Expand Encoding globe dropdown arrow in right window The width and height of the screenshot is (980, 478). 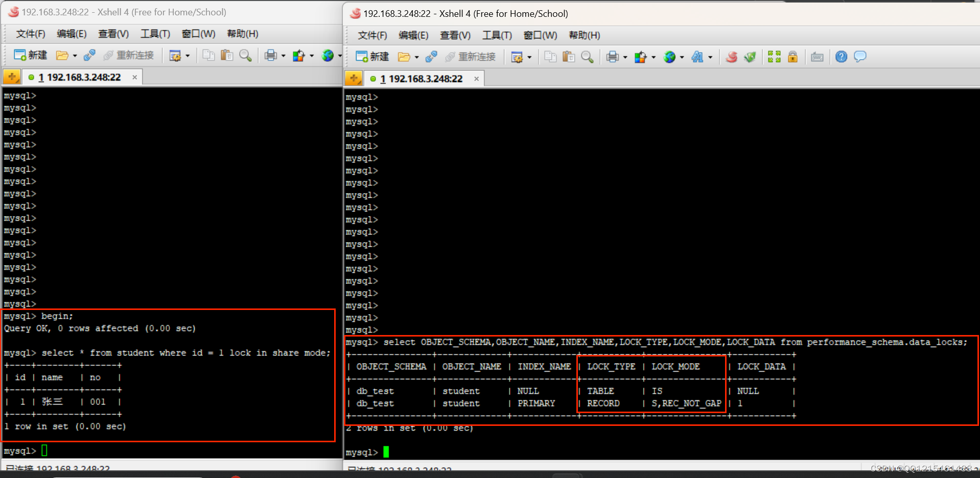coord(682,57)
